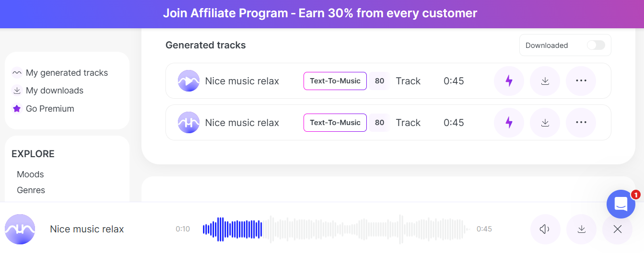Expand Genres under Explore
644x253 pixels.
pos(31,190)
